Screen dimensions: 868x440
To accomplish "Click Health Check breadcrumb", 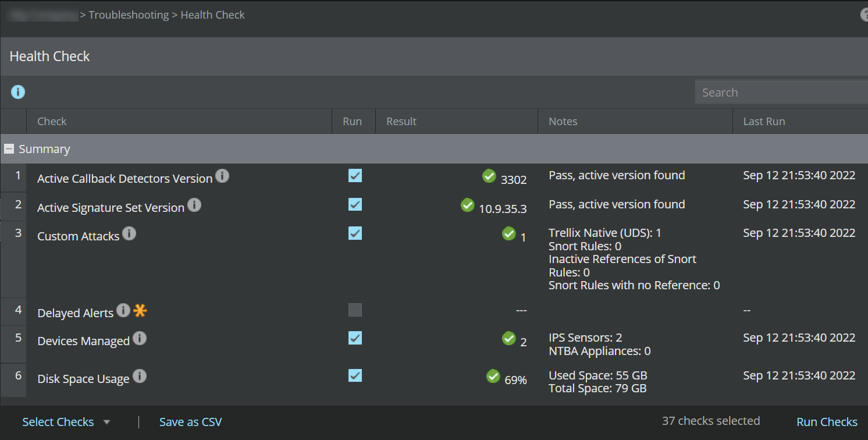I will point(212,15).
